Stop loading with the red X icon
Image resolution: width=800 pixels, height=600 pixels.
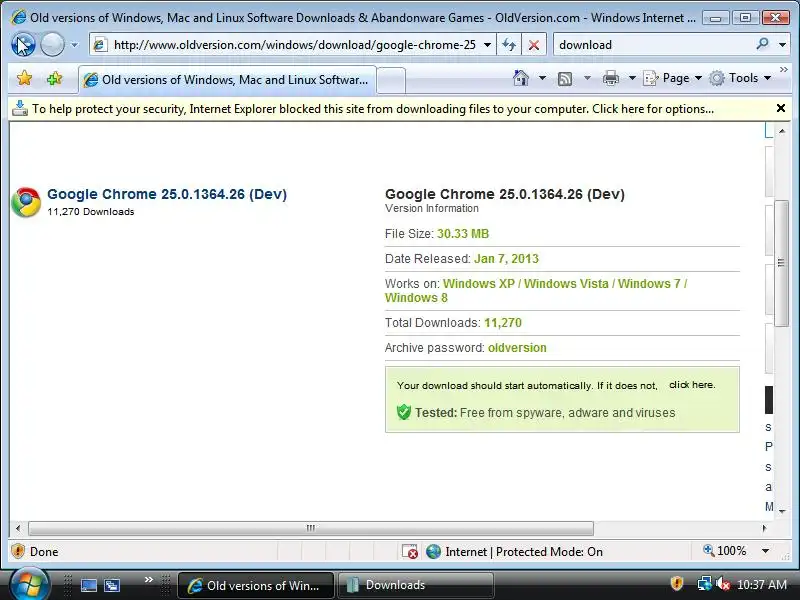(534, 45)
